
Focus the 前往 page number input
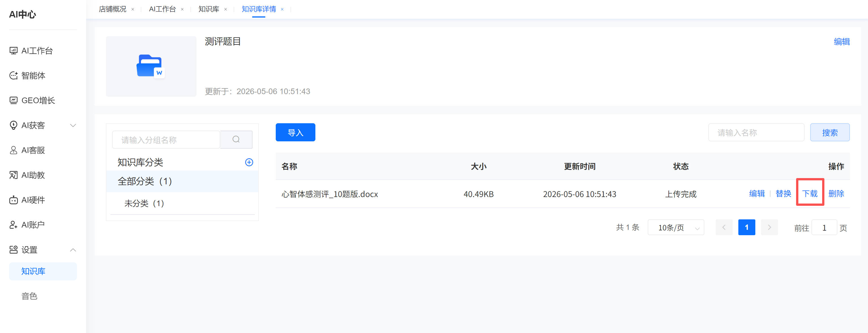coord(824,228)
